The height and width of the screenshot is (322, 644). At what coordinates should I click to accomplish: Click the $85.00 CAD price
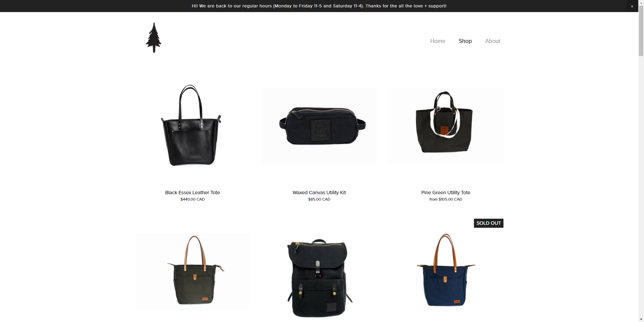tap(319, 199)
